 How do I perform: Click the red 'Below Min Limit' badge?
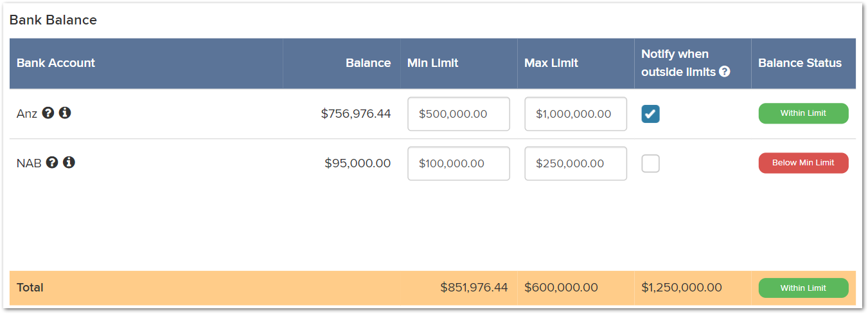[803, 163]
